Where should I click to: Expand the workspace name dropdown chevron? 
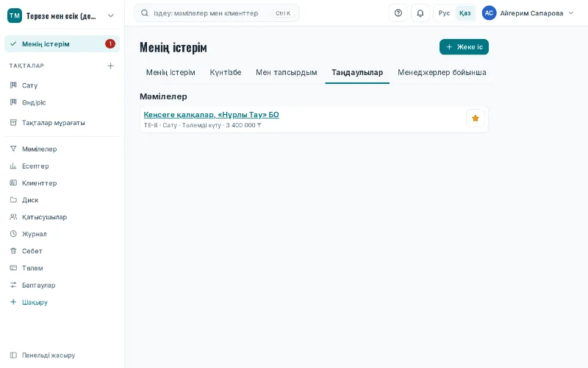(111, 15)
